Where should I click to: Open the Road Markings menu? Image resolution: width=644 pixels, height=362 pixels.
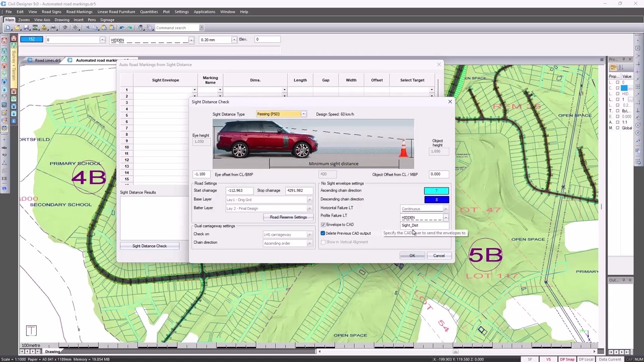click(79, 12)
